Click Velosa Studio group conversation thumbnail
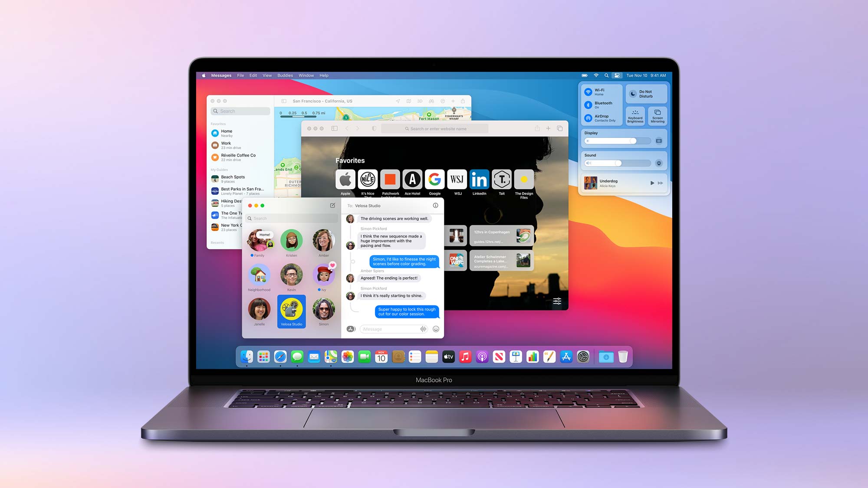This screenshot has width=868, height=488. pos(292,309)
